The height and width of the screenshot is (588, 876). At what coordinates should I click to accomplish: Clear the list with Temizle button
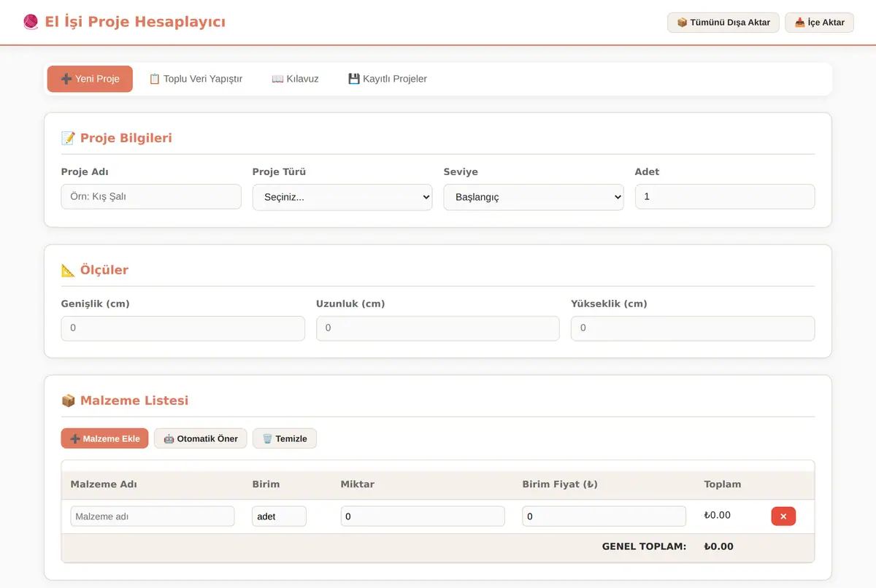coord(285,438)
